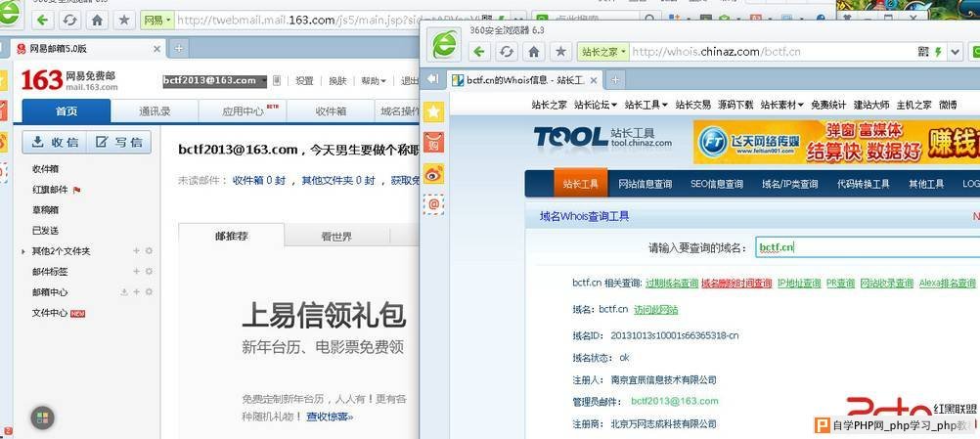Open the 网易 site dropdown in the address bar

tap(156, 20)
